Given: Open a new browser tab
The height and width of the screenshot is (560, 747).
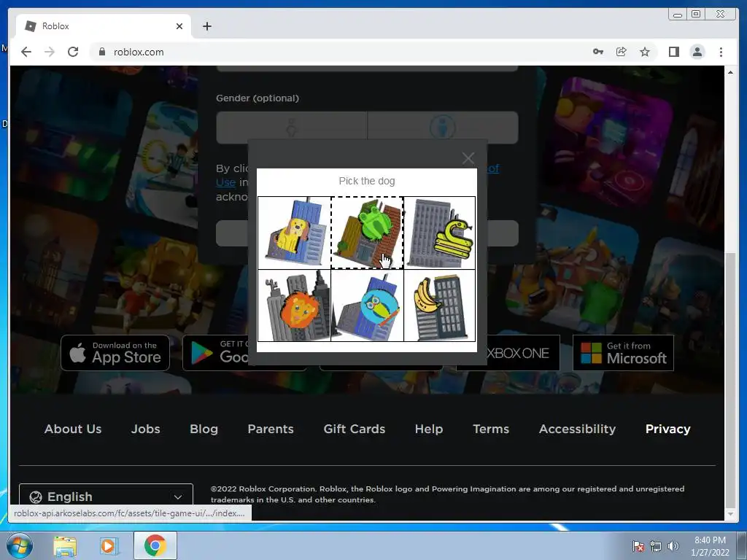Looking at the screenshot, I should click(x=206, y=26).
